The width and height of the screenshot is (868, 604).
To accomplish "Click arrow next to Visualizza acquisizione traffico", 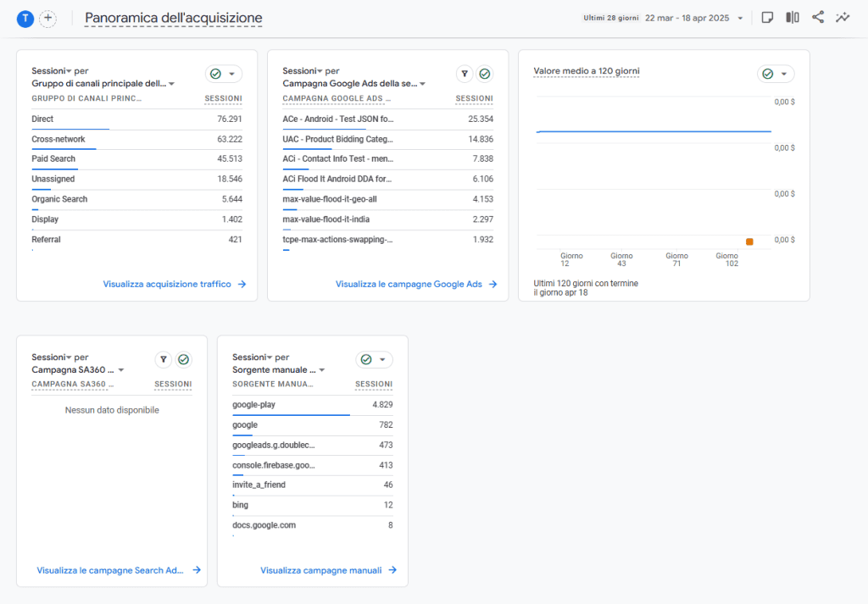I will coord(242,285).
